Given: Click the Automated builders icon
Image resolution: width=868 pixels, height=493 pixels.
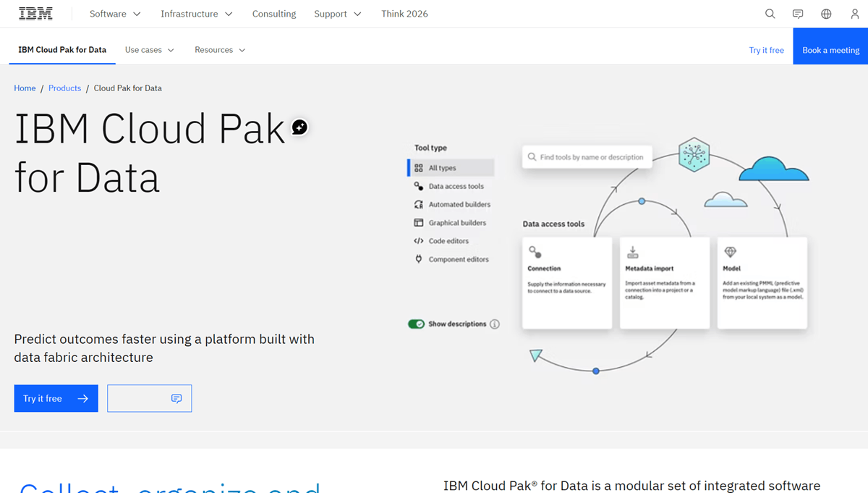Looking at the screenshot, I should coord(419,204).
